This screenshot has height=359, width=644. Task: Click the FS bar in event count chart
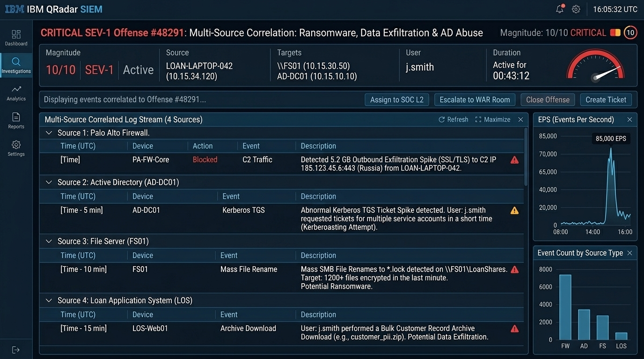(602, 328)
